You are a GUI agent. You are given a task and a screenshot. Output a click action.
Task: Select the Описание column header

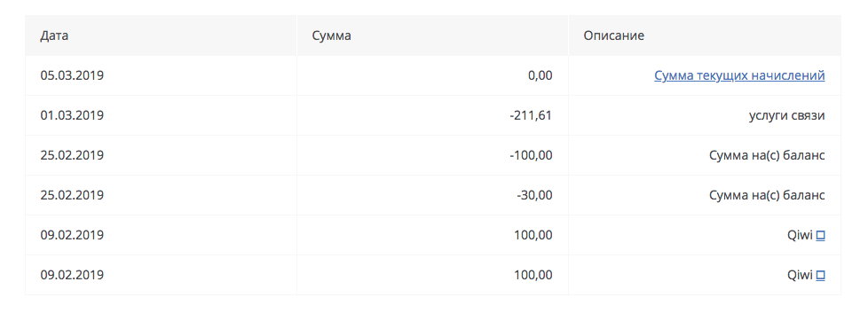pos(614,36)
